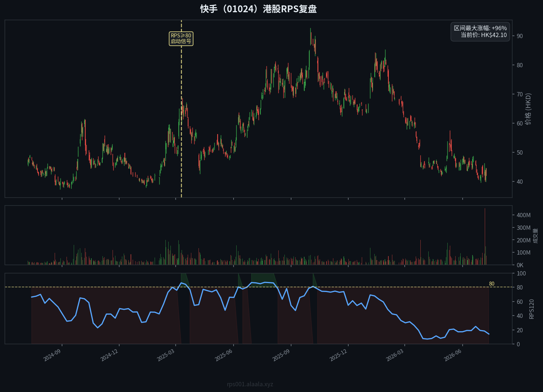543x392 pixels.
Task: Click the 2025-06 date axis label
Action: point(224,355)
